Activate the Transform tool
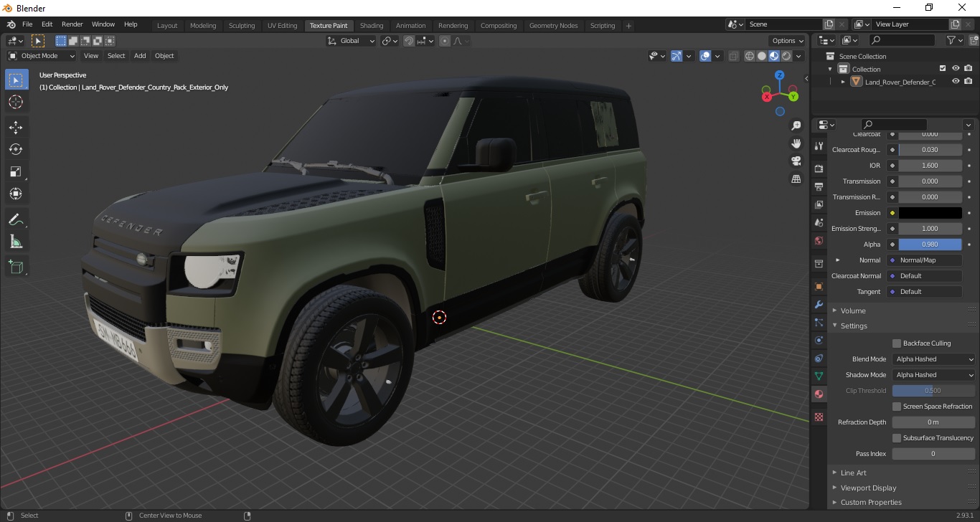Image resolution: width=980 pixels, height=522 pixels. (16, 194)
